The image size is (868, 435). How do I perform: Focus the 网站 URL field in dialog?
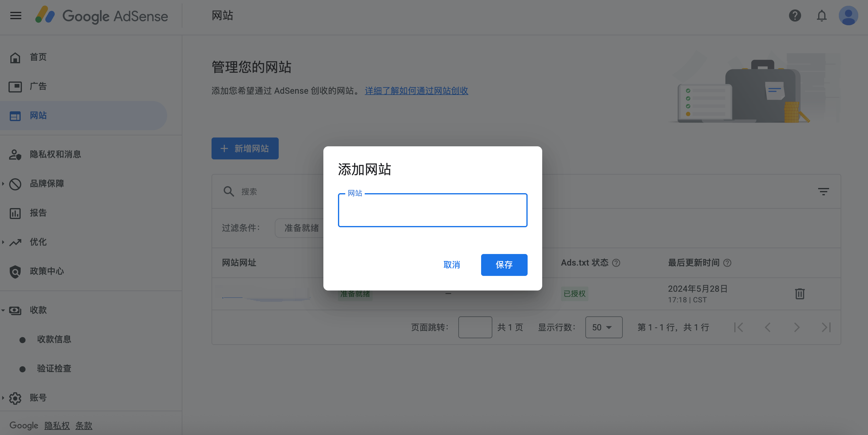point(433,211)
